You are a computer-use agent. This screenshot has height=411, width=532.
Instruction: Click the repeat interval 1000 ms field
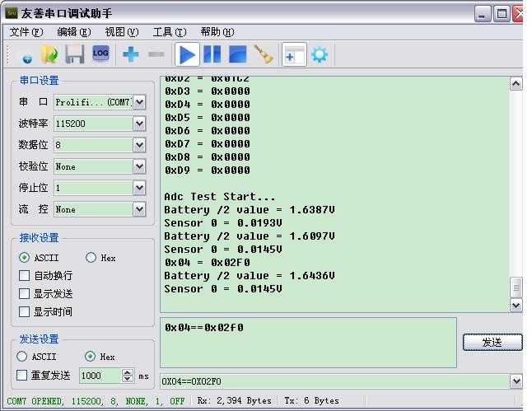(x=100, y=376)
